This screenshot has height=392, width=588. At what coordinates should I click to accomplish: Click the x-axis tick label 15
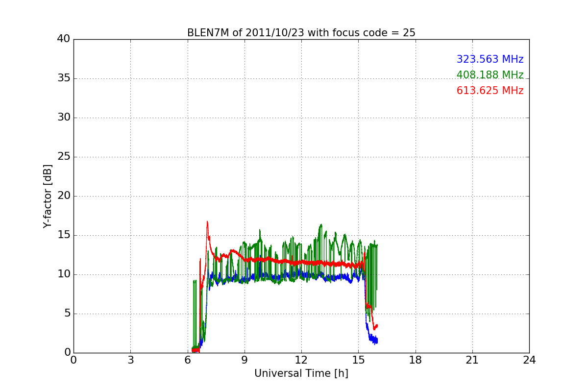[x=358, y=360]
